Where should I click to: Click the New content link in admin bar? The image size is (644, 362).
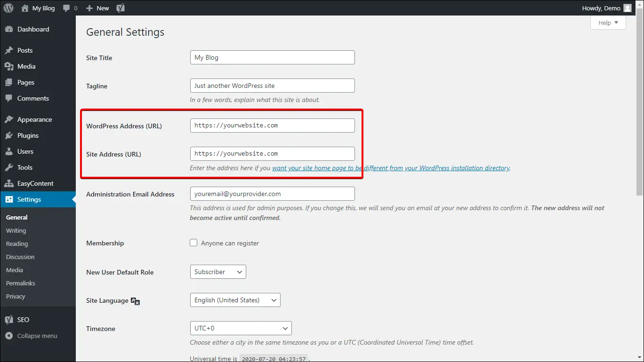pyautogui.click(x=103, y=8)
